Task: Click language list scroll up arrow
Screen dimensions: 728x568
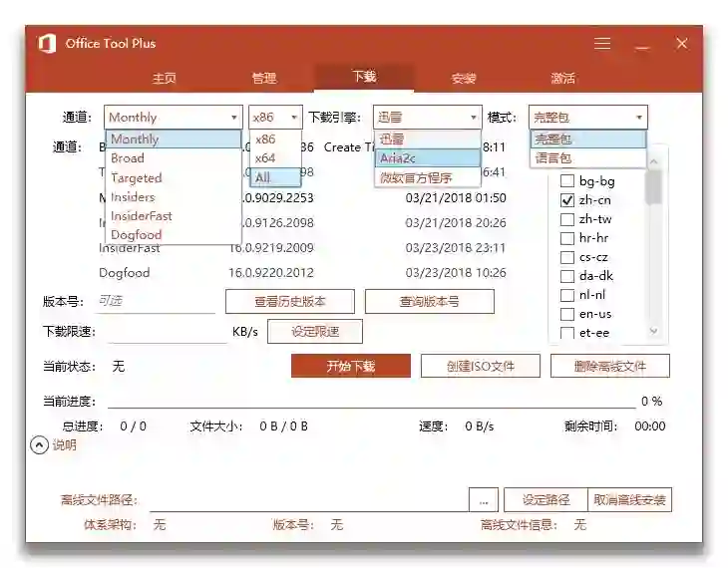Action: coord(654,161)
